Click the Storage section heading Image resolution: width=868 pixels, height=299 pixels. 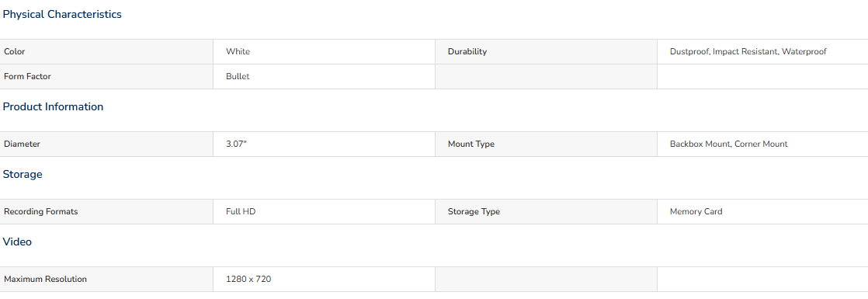(23, 175)
